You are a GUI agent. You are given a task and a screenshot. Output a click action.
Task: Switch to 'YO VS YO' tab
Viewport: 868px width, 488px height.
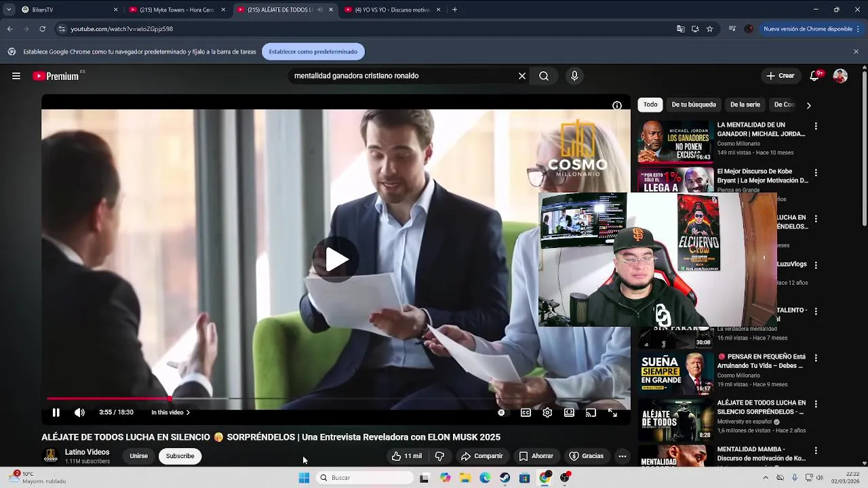coord(392,9)
